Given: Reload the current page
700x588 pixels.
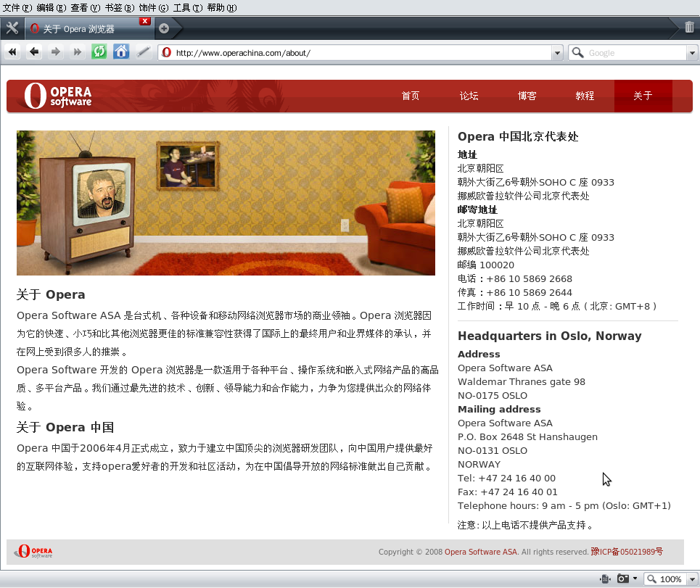Looking at the screenshot, I should tap(99, 52).
